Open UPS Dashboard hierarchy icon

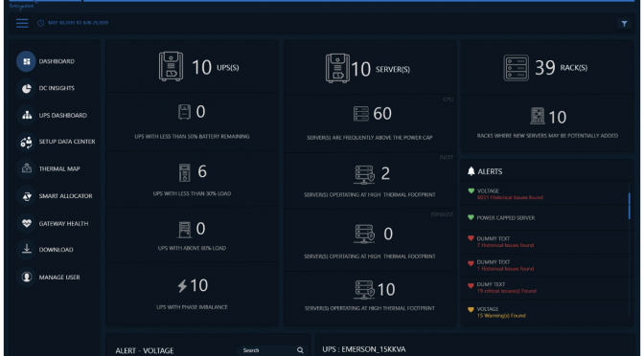pos(26,116)
